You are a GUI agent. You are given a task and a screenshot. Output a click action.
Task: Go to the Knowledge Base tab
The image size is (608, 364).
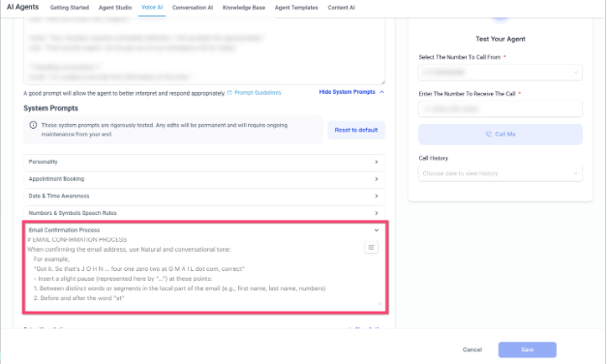pos(244,8)
